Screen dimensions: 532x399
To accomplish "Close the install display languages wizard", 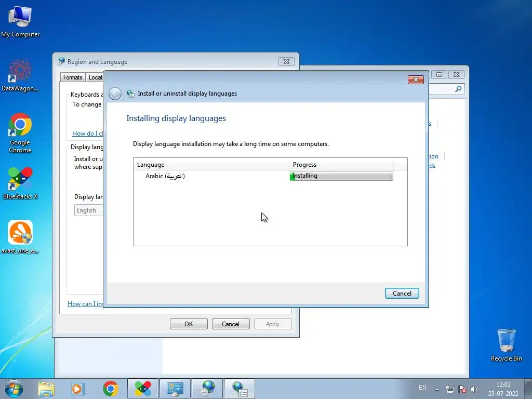I will (x=416, y=79).
